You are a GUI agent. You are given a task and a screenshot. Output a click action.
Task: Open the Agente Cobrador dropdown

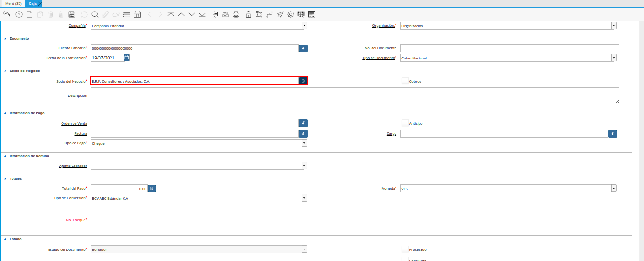point(304,166)
